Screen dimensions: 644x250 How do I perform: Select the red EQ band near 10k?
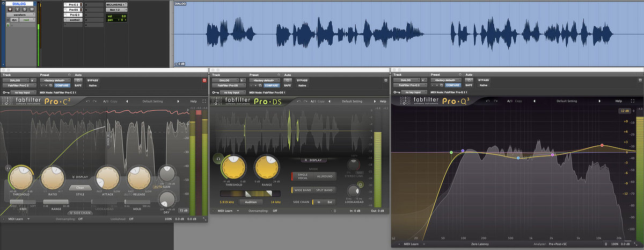click(x=602, y=145)
